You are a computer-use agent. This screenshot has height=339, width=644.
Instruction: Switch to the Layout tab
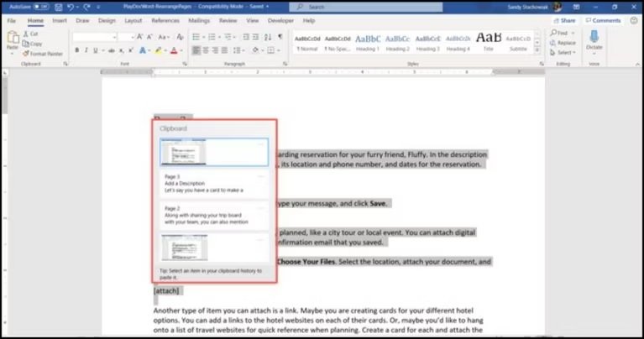[133, 20]
